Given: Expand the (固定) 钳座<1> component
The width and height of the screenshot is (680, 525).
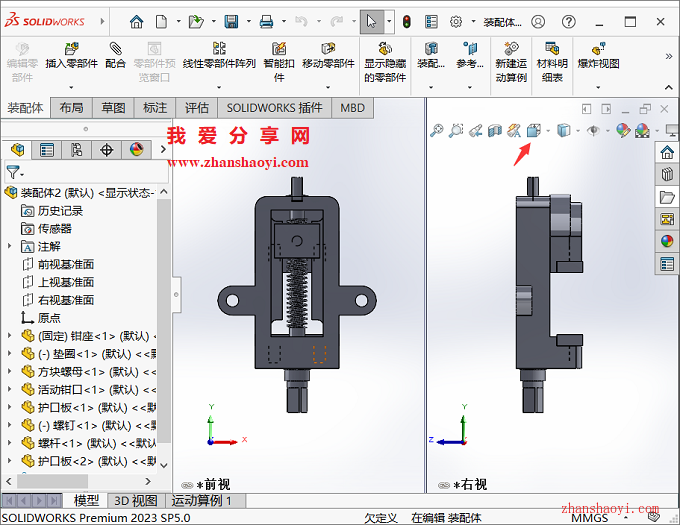Looking at the screenshot, I should tap(10, 336).
